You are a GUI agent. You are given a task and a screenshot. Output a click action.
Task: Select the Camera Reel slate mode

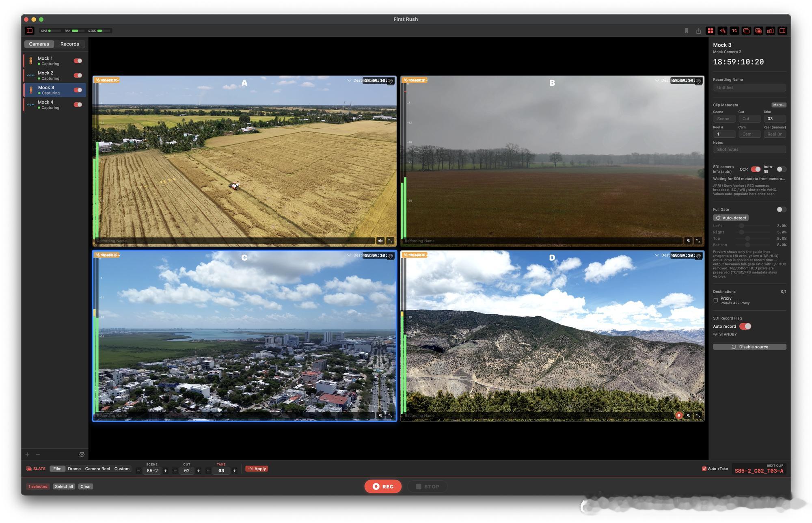[x=97, y=469]
